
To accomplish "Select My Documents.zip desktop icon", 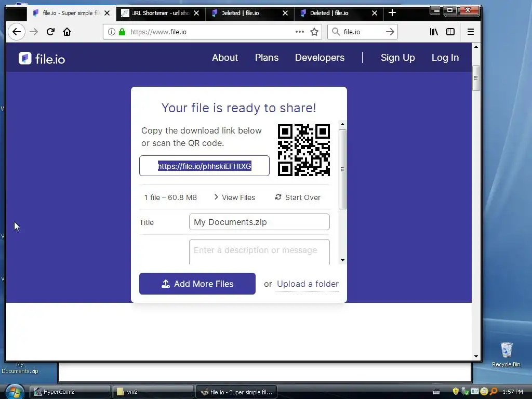I will click(x=20, y=368).
